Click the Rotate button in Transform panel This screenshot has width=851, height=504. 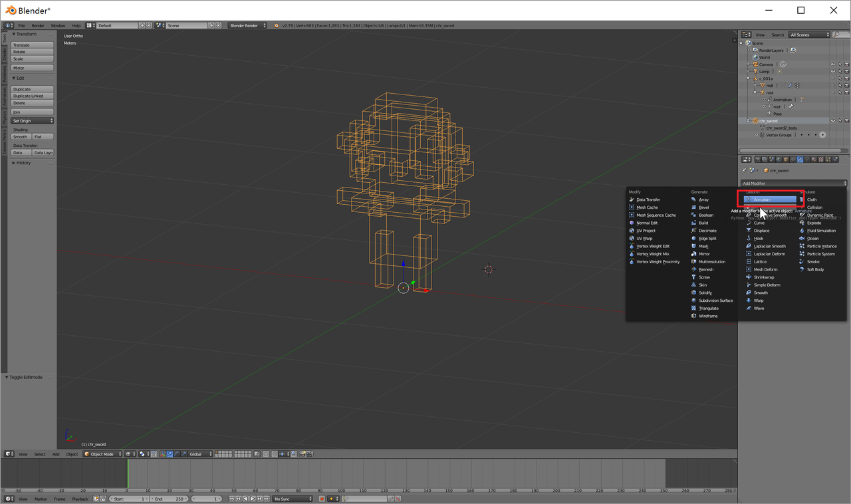(33, 52)
